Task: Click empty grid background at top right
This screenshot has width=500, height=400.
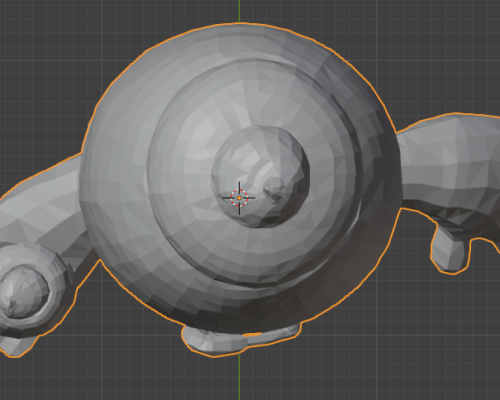Action: (x=433, y=50)
